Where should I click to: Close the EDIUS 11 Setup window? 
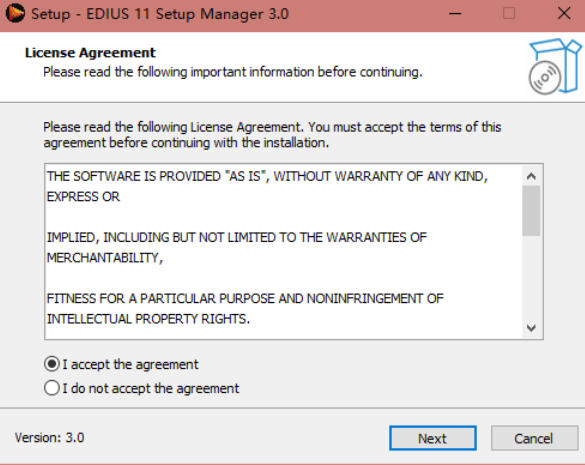(564, 13)
